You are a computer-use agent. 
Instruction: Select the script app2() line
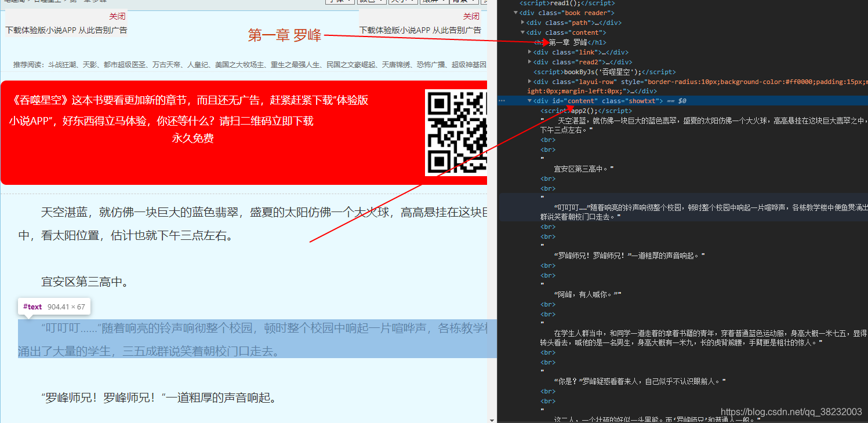(586, 111)
